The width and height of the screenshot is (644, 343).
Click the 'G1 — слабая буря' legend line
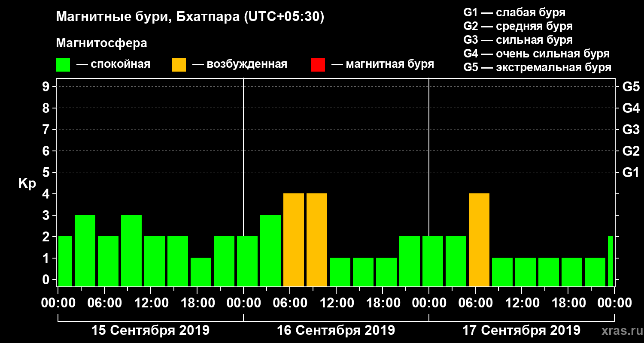[x=514, y=12]
